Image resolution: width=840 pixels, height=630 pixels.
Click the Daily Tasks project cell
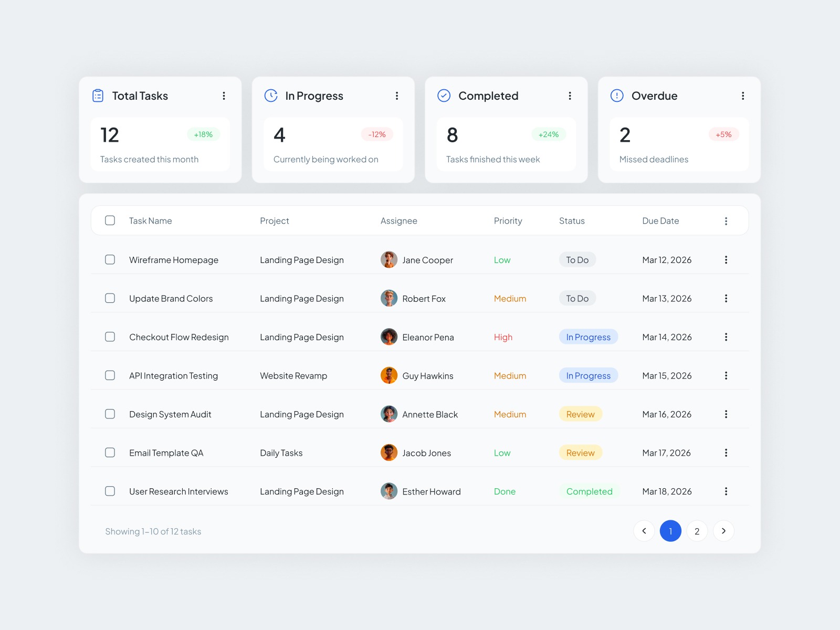coord(281,453)
